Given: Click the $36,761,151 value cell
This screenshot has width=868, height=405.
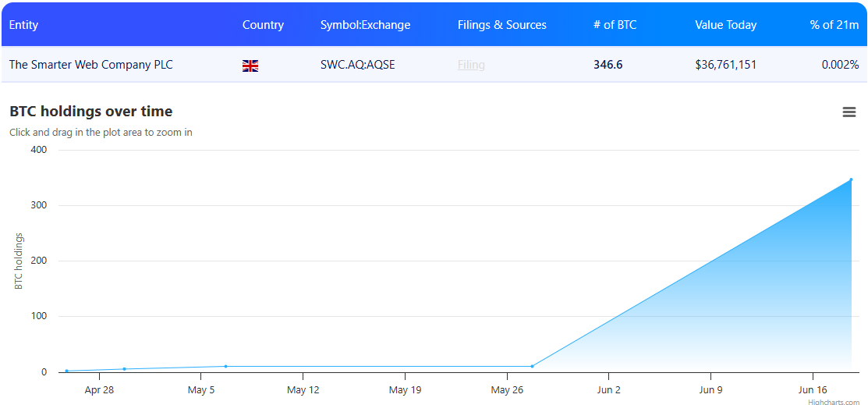Looking at the screenshot, I should [x=726, y=65].
